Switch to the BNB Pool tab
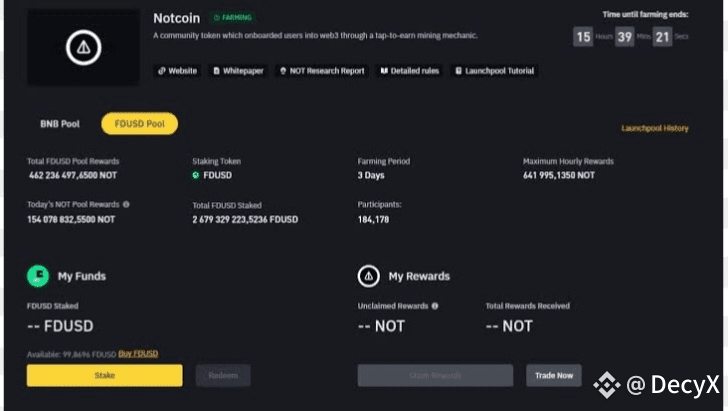This screenshot has width=728, height=411. (60, 124)
